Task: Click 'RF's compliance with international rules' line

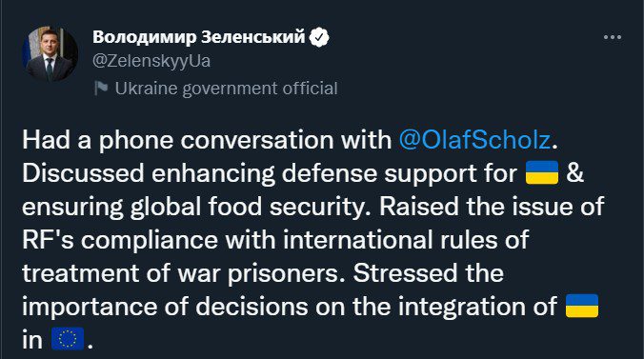Action: (x=275, y=240)
